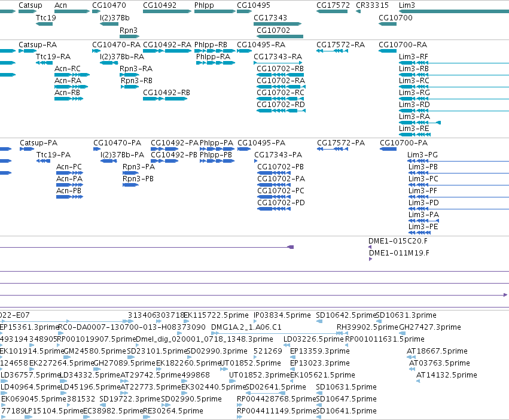Viewport: 509px width, 420px height.
Task: Click the DMG1A.2_1.A06.C1 EST label
Action: 246,327
